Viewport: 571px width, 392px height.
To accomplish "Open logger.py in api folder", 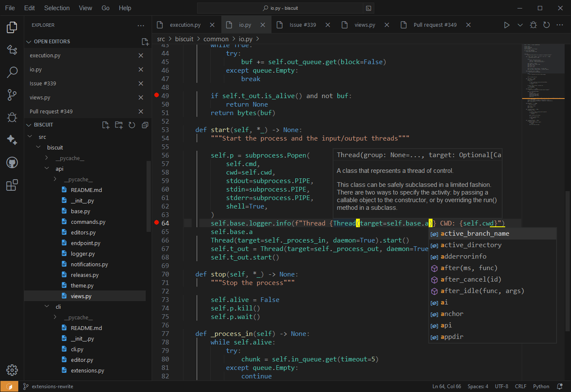I will [x=83, y=254].
